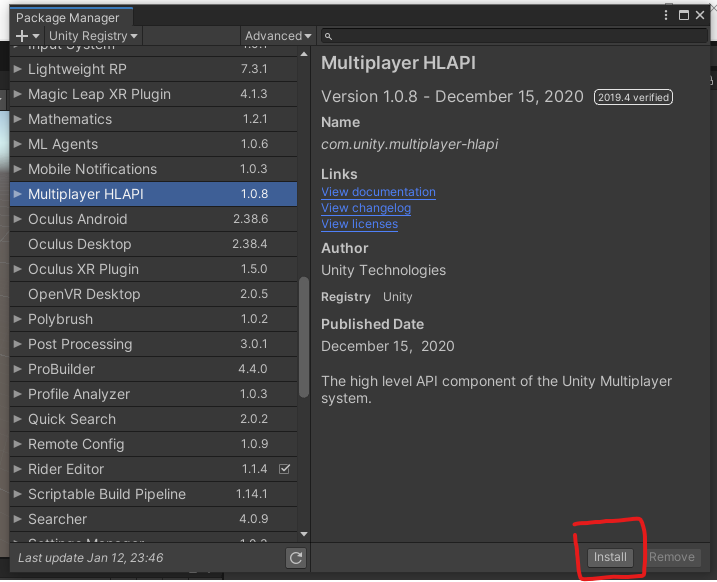
Task: Expand the Oculus XR Plugin arrow
Action: click(x=18, y=269)
